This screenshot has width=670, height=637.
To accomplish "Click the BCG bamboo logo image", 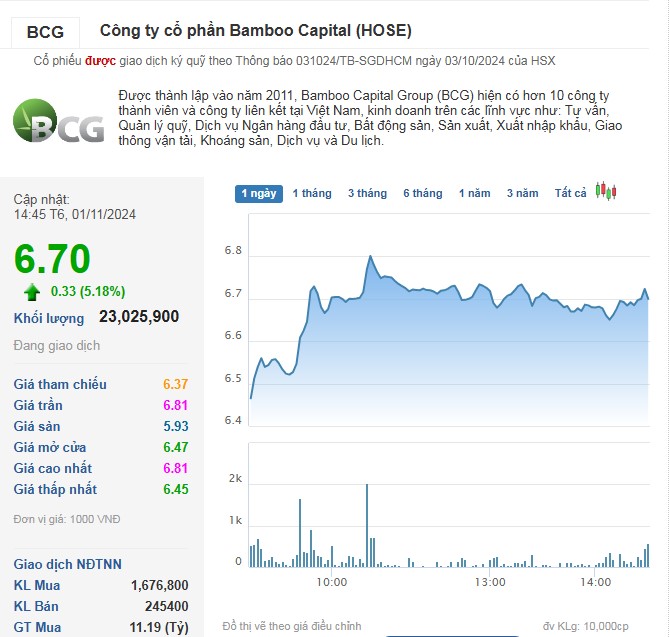I will [x=58, y=124].
